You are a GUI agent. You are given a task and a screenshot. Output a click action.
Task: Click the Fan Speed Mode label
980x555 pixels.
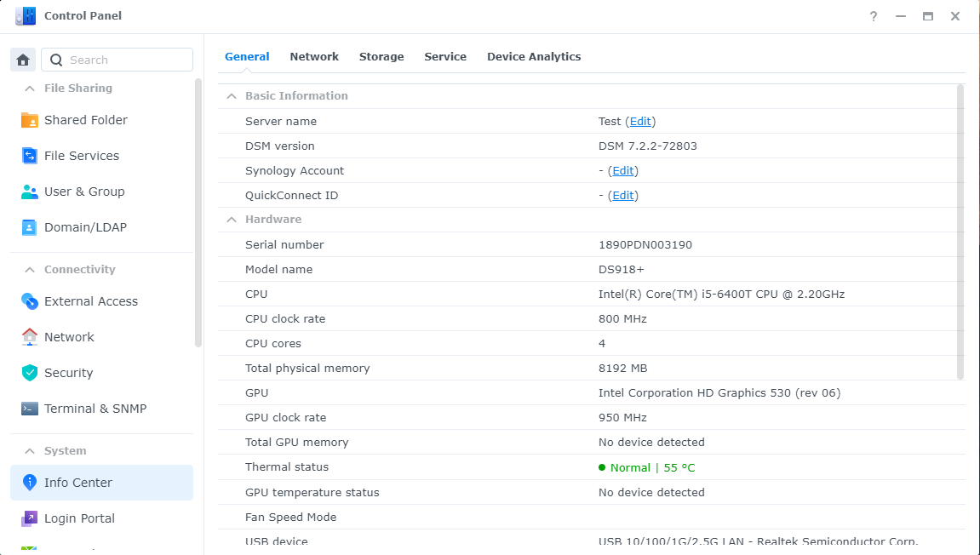tap(290, 518)
